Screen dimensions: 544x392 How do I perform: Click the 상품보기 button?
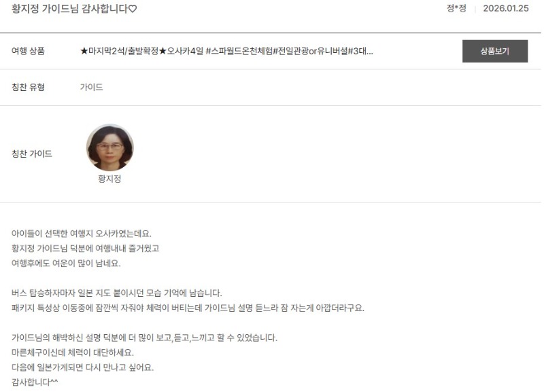495,52
